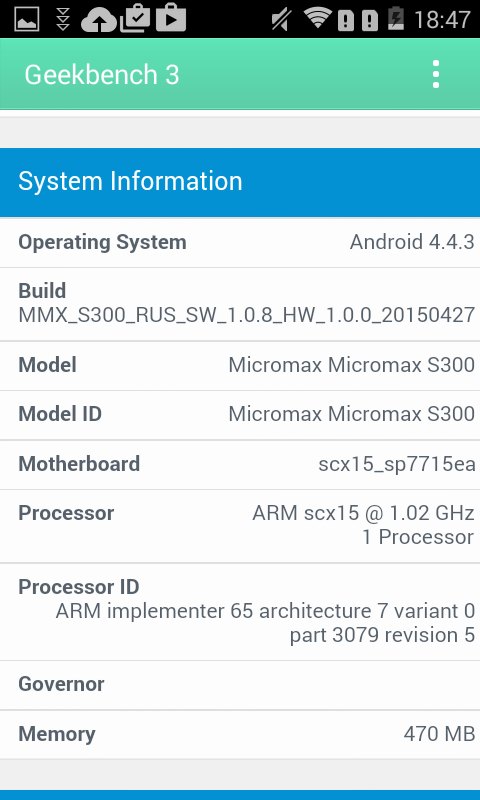Tap the Play Store briefcase notification icon
Screen dimensions: 480x800
click(171, 18)
